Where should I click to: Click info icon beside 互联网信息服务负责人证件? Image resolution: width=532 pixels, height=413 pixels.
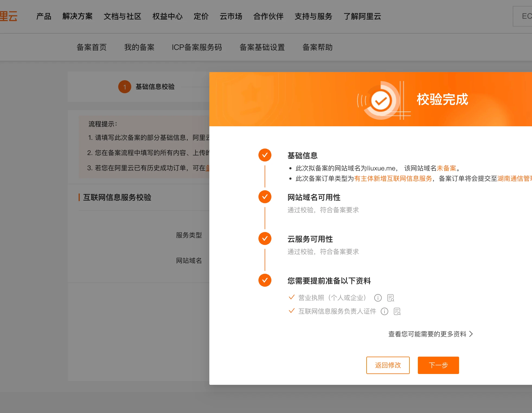pyautogui.click(x=384, y=311)
